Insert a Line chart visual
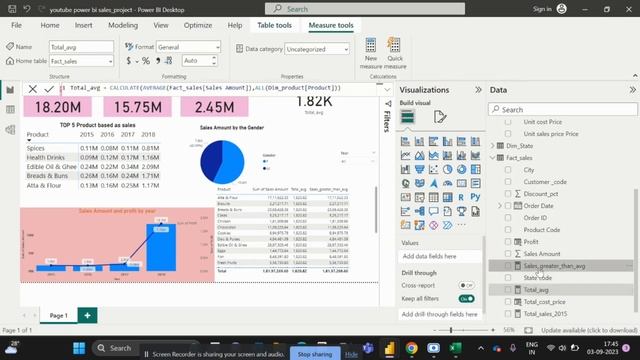Image resolution: width=640 pixels, height=360 pixels. (405, 156)
